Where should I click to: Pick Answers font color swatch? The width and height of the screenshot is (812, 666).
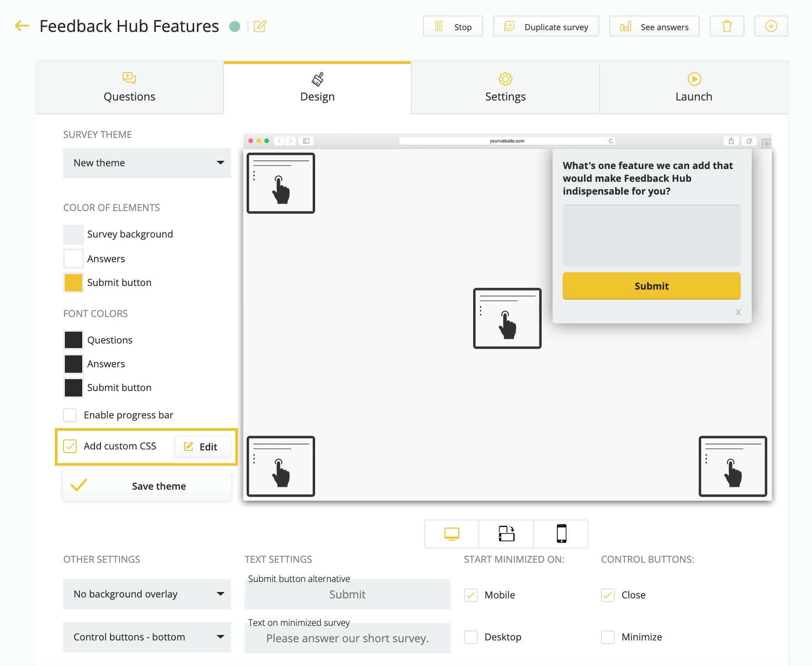(x=74, y=364)
